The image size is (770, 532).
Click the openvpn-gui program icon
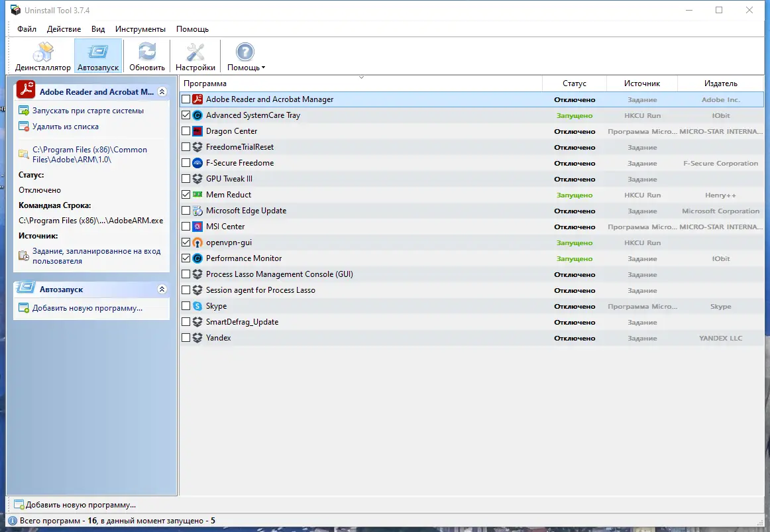point(197,242)
